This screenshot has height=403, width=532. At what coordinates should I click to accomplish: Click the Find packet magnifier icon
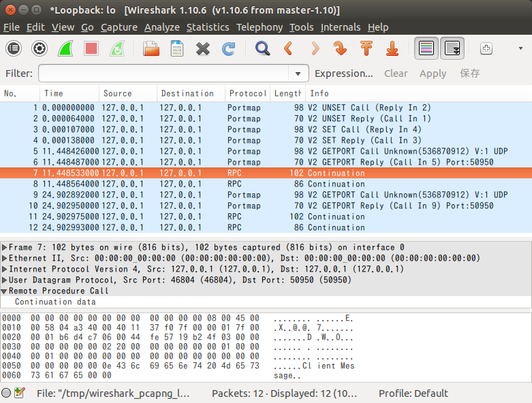click(x=262, y=48)
